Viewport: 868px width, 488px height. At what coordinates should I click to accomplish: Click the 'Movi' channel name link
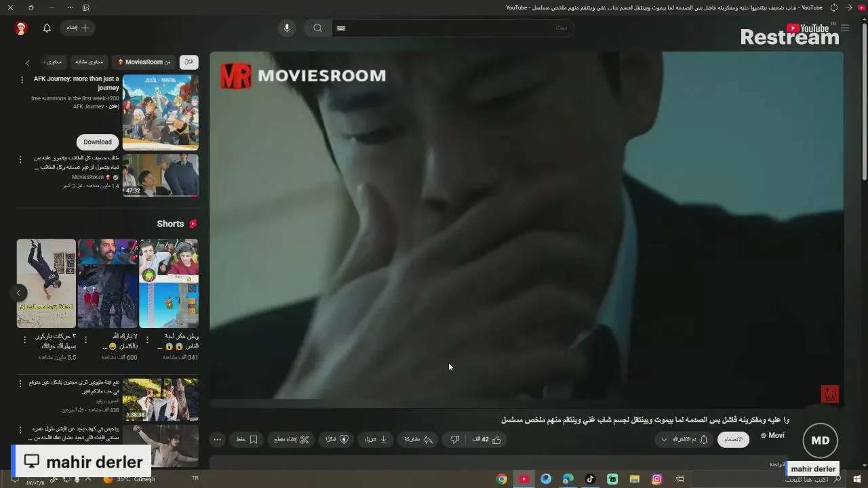(776, 436)
